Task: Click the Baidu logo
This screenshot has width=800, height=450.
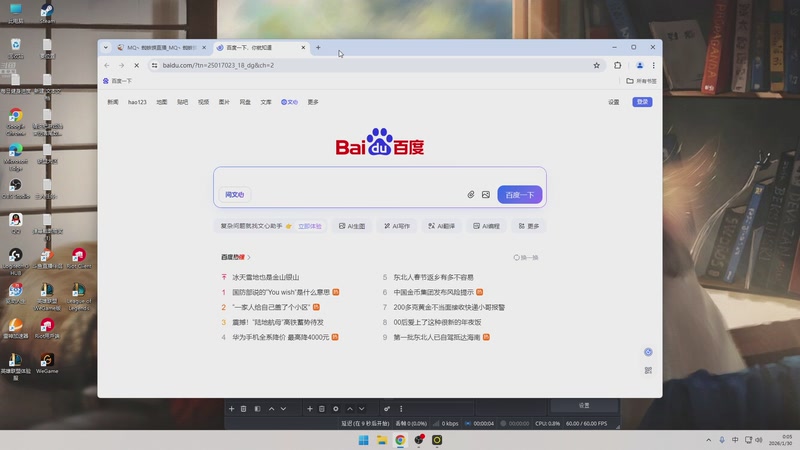Action: tap(380, 142)
